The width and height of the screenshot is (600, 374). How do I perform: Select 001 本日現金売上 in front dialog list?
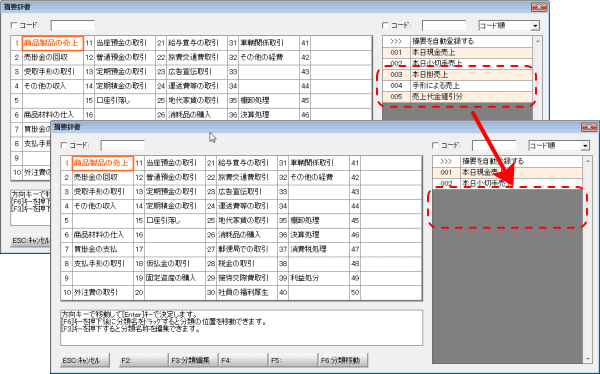point(507,173)
